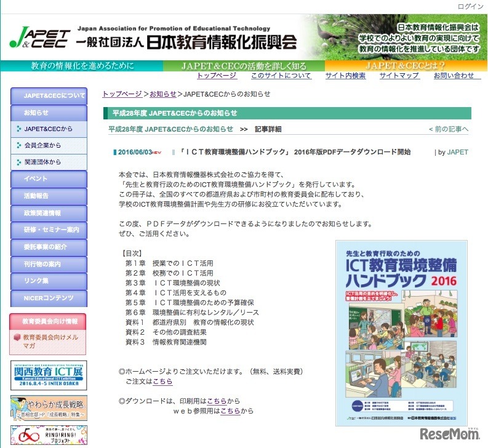Open お問い合わせ link
This screenshot has width=488, height=448.
tap(454, 76)
